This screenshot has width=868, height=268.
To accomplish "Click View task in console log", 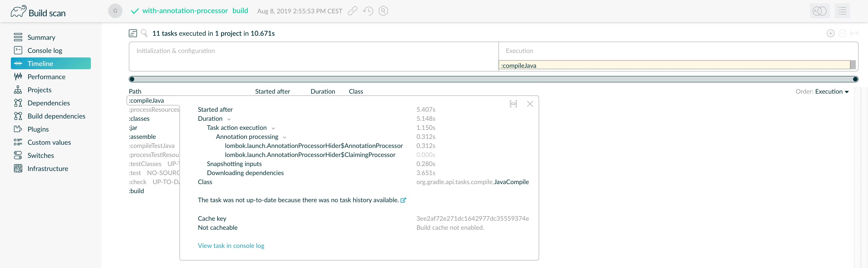I will pyautogui.click(x=231, y=246).
